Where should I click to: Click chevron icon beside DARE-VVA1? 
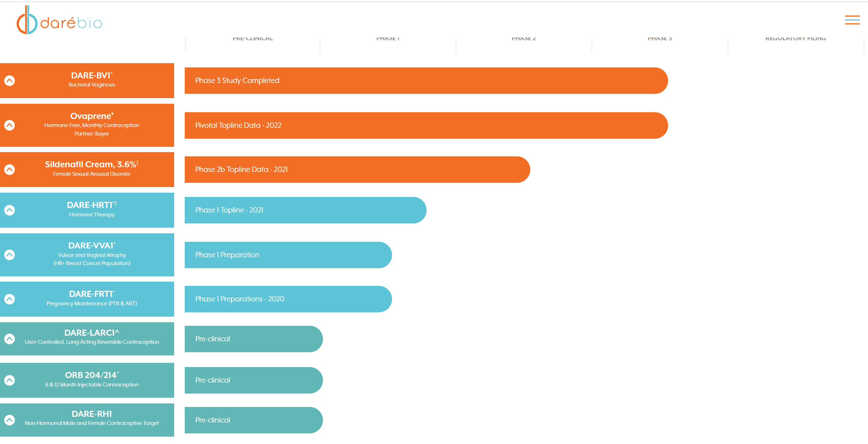click(10, 255)
